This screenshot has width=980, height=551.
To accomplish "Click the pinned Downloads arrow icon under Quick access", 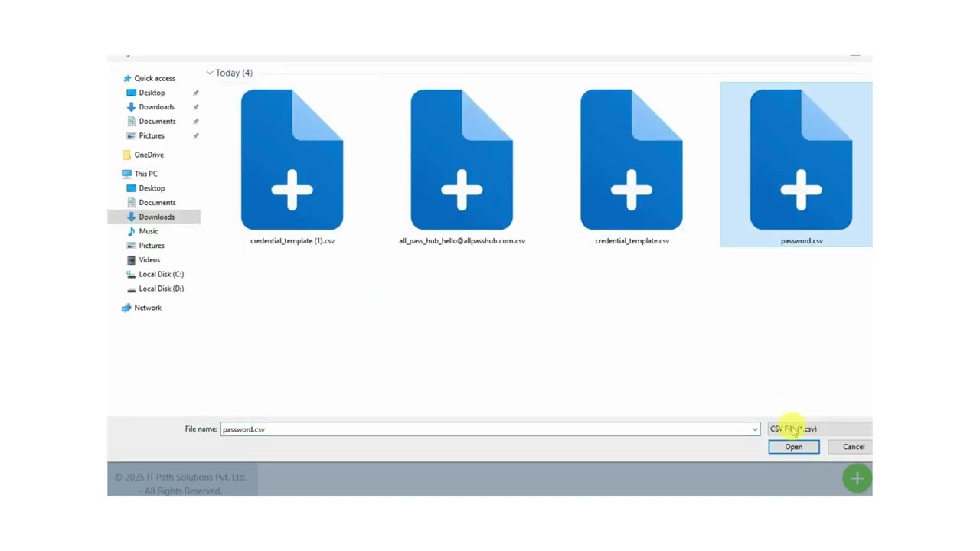I will coord(132,107).
